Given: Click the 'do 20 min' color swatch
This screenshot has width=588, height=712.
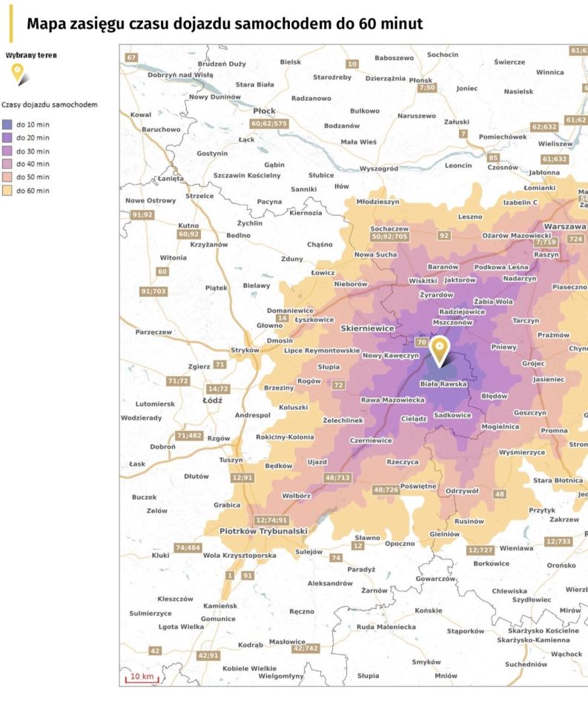Looking at the screenshot, I should (7, 138).
